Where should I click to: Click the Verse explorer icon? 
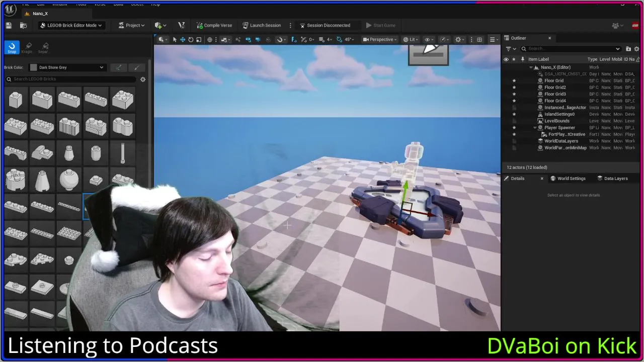point(182,25)
